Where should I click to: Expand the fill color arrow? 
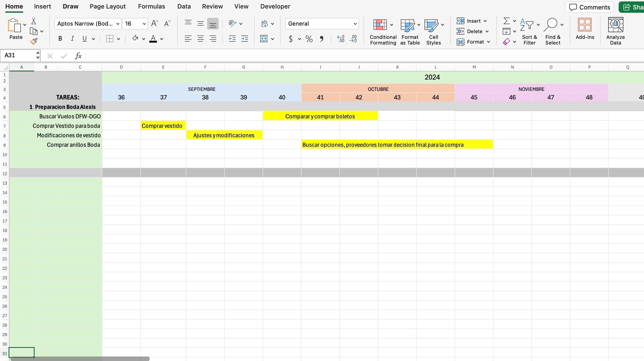(143, 39)
